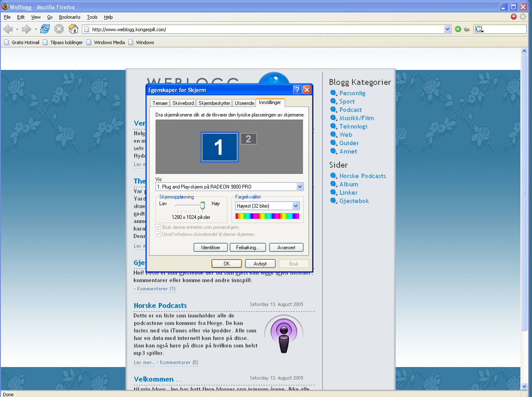Cancel dialog with Avbryt button
Viewport: 532px width, 397px height.
260,263
